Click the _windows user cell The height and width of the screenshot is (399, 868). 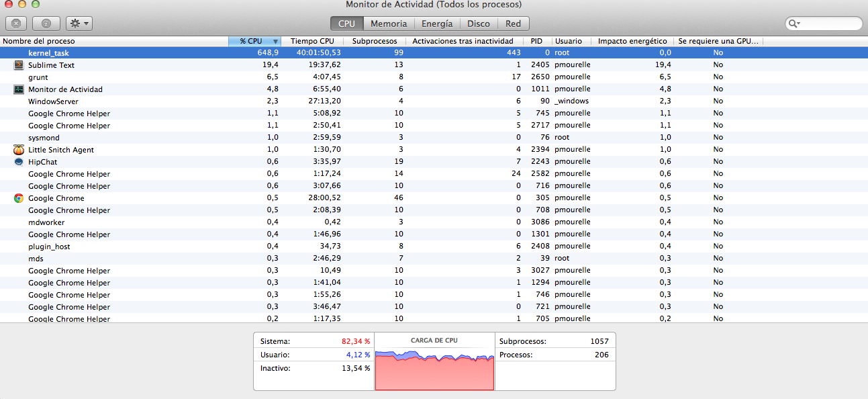(571, 101)
